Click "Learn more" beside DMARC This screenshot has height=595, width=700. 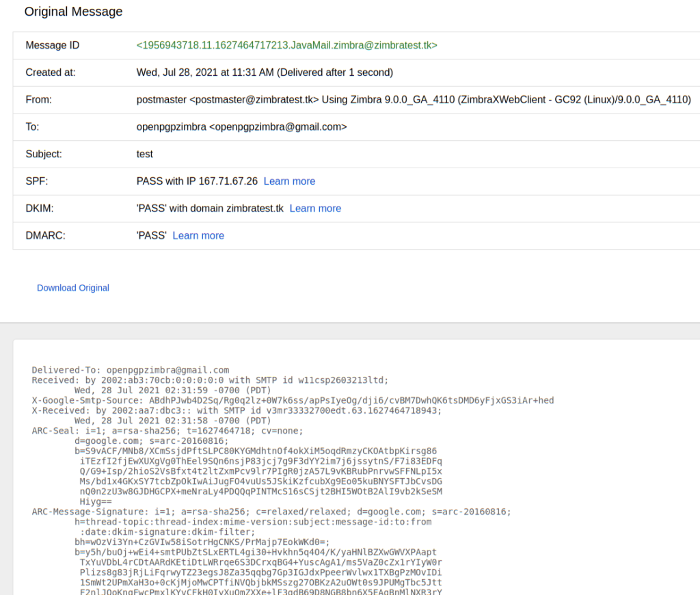(x=198, y=235)
